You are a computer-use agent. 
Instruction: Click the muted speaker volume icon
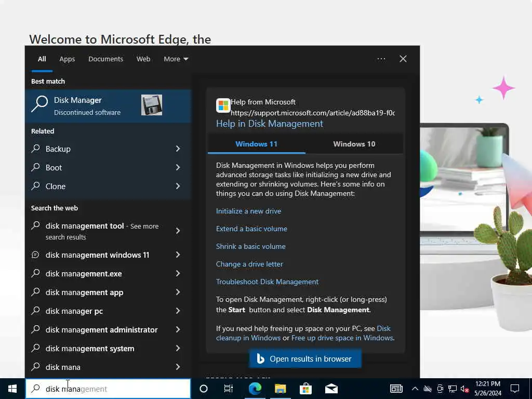464,389
